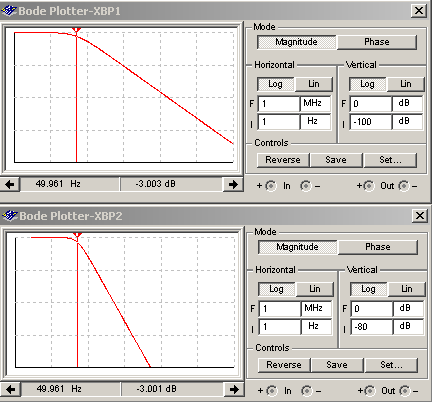Screen dimensions: 432x402
Task: Open XBP1 final frequency MHz unit box
Action: (315, 103)
